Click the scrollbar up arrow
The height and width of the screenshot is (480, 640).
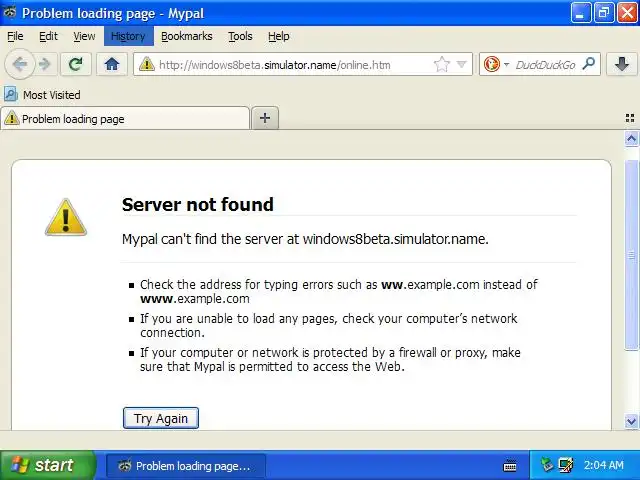pos(631,139)
